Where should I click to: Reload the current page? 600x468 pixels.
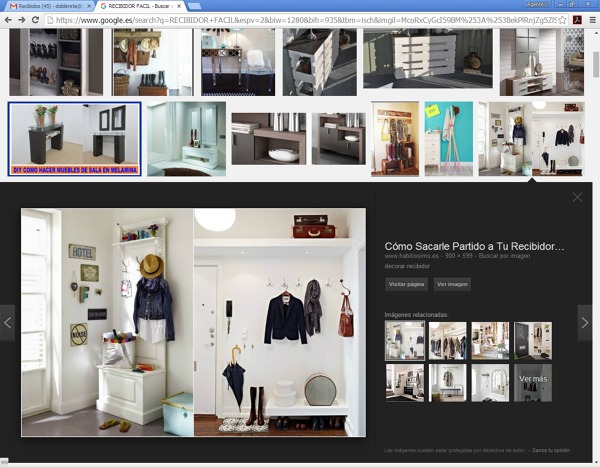pos(36,19)
